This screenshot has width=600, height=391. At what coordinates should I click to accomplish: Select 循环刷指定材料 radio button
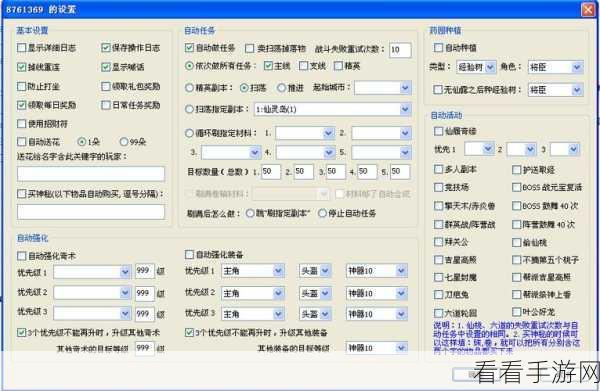tap(189, 133)
